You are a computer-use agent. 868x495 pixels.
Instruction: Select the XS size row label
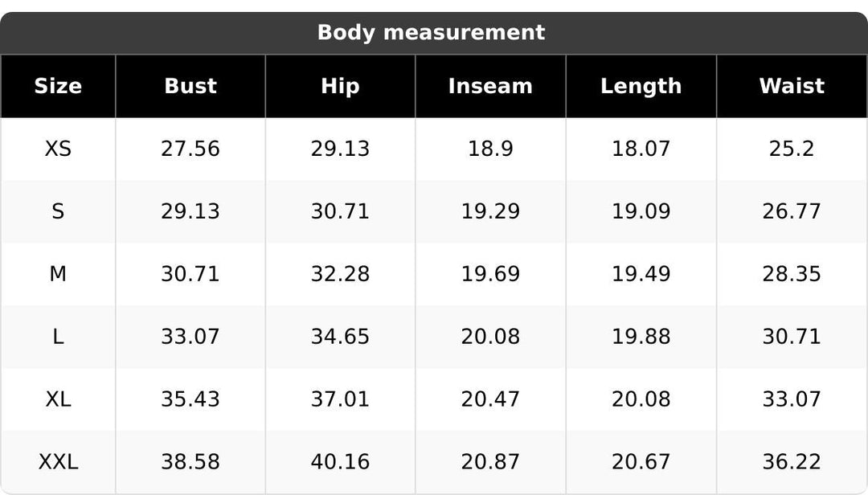coord(58,149)
